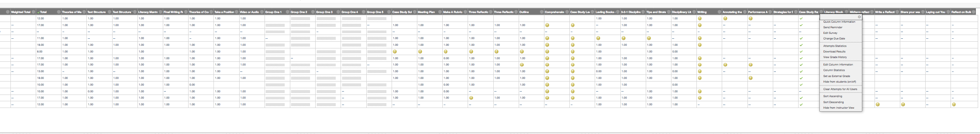The height and width of the screenshot is (134, 980).
Task: Click the Total cell showing 8.00
Action: tap(39, 52)
